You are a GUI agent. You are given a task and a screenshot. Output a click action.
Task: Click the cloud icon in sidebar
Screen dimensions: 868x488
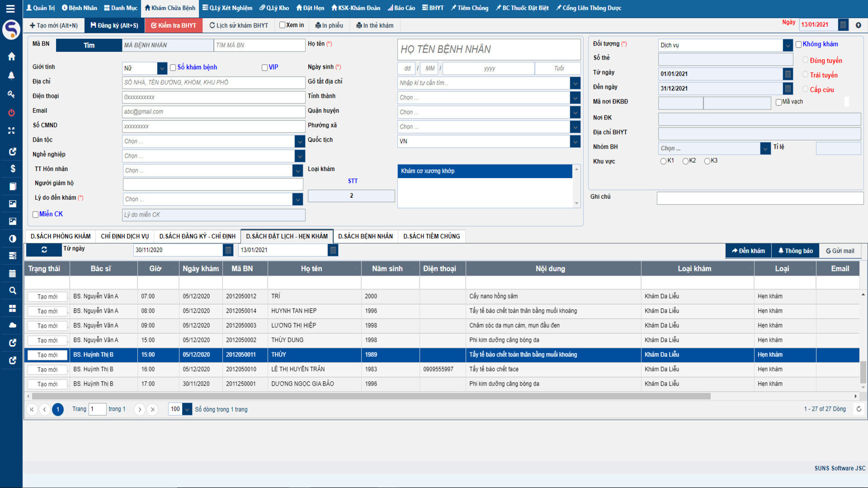coord(13,325)
